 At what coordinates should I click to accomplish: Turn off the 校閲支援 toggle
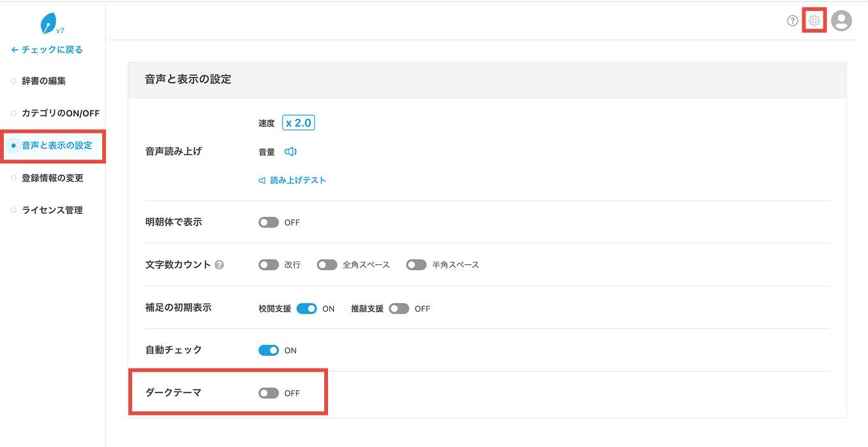(307, 308)
